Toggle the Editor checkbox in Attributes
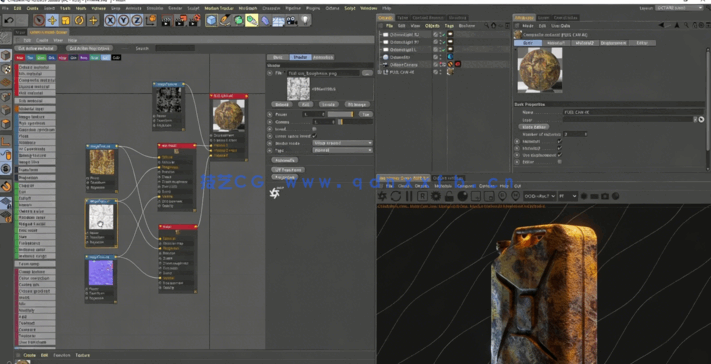 tap(560, 161)
